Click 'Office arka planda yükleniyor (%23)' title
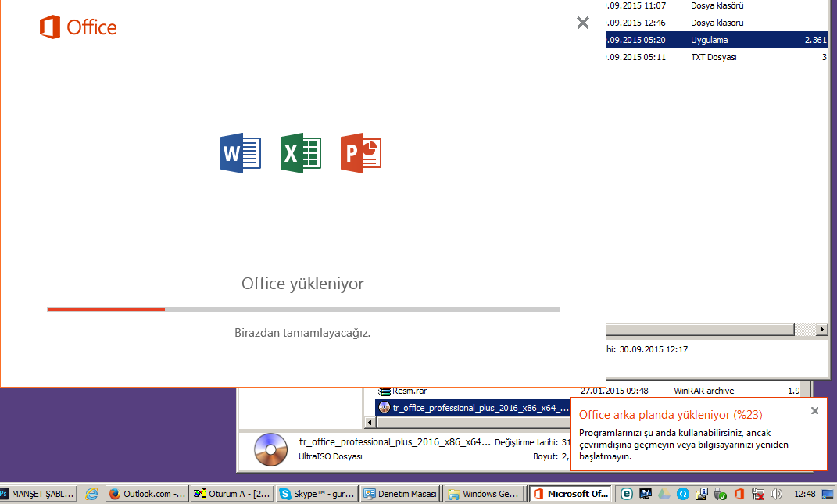Image resolution: width=837 pixels, height=504 pixels. click(x=671, y=415)
